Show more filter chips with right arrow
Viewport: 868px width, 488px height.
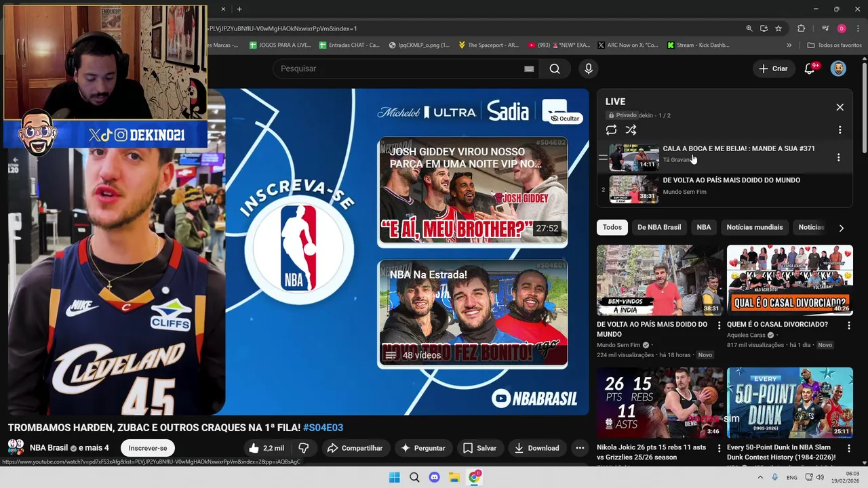coord(842,228)
